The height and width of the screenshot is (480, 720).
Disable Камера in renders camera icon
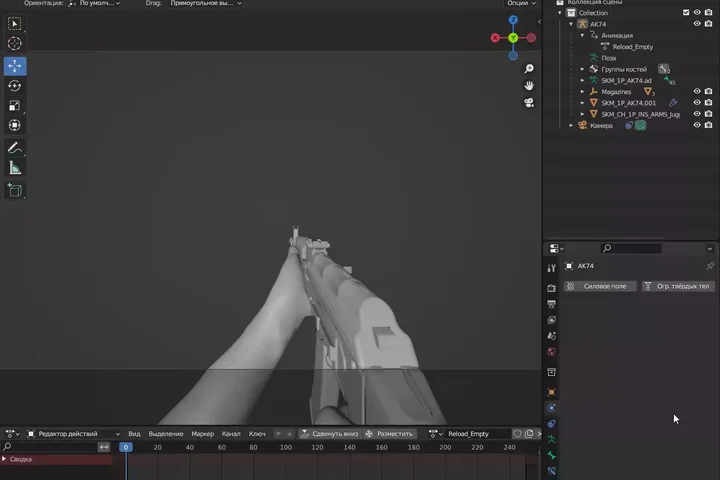pyautogui.click(x=709, y=125)
